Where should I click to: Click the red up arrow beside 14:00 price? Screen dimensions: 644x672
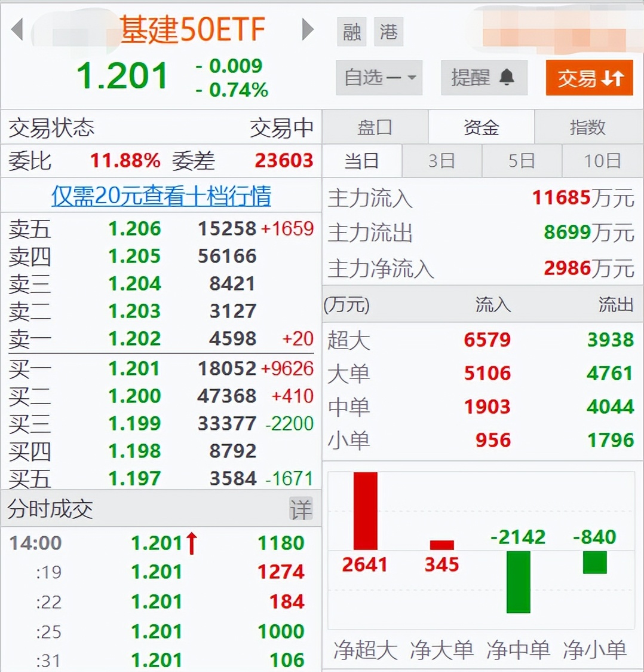(192, 542)
